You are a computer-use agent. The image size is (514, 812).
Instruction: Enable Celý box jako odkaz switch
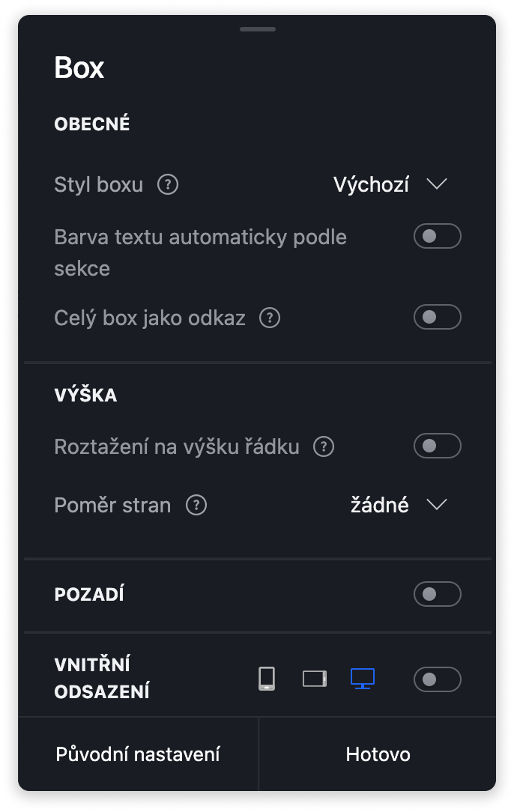click(437, 317)
